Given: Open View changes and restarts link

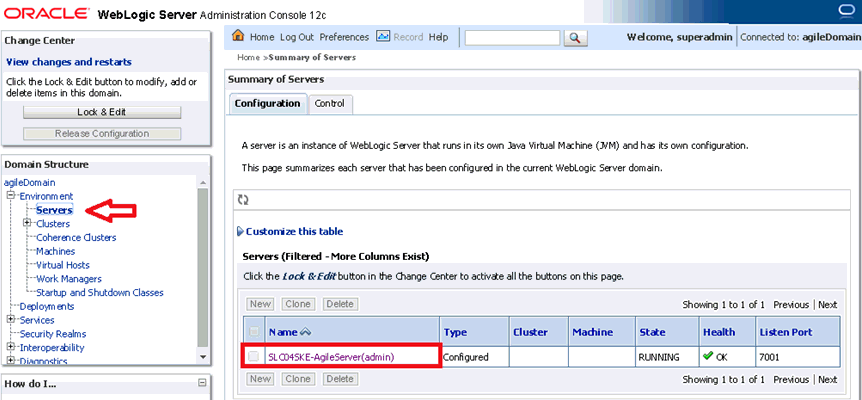Looking at the screenshot, I should (69, 62).
